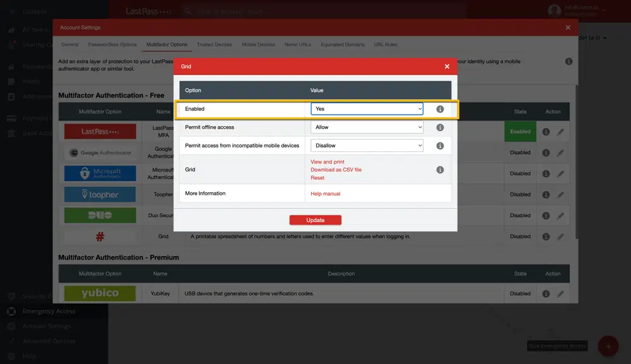
Task: Edit Microsoft Authenticator settings pencil
Action: (x=560, y=173)
